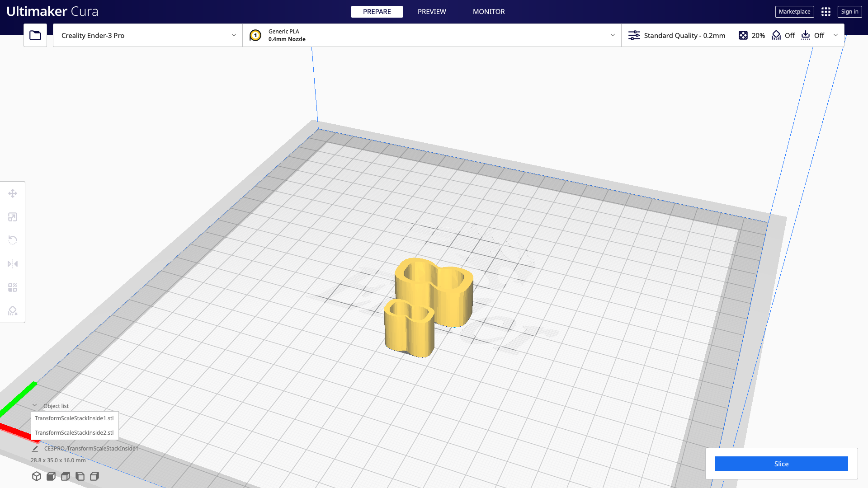This screenshot has width=868, height=488.
Task: Select the Per Model Settings tool
Action: coord(13,287)
